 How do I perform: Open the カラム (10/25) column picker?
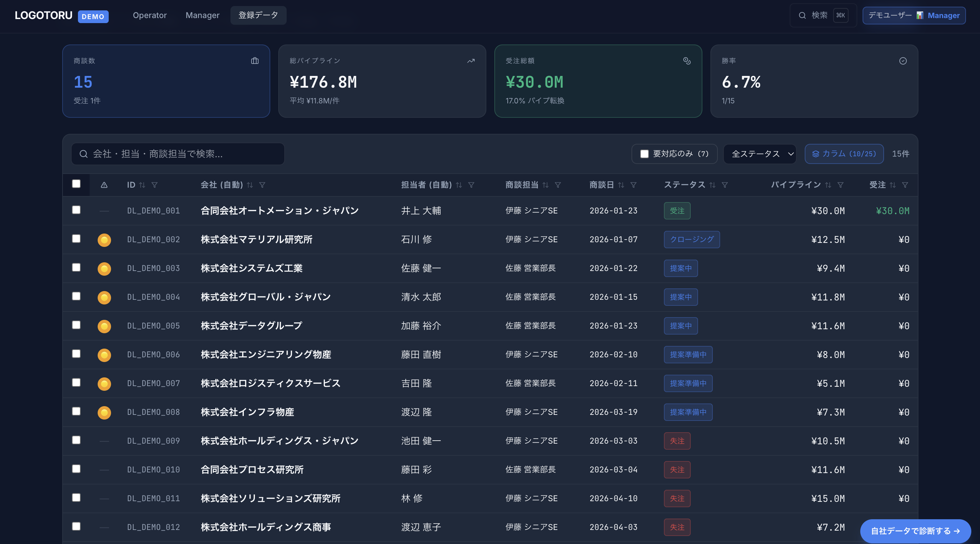coord(844,154)
